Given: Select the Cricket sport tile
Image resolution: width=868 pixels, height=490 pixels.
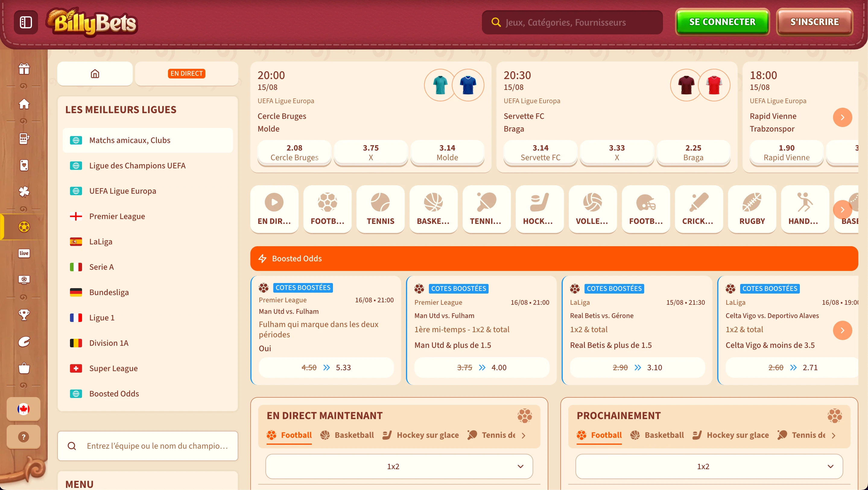Looking at the screenshot, I should point(699,209).
